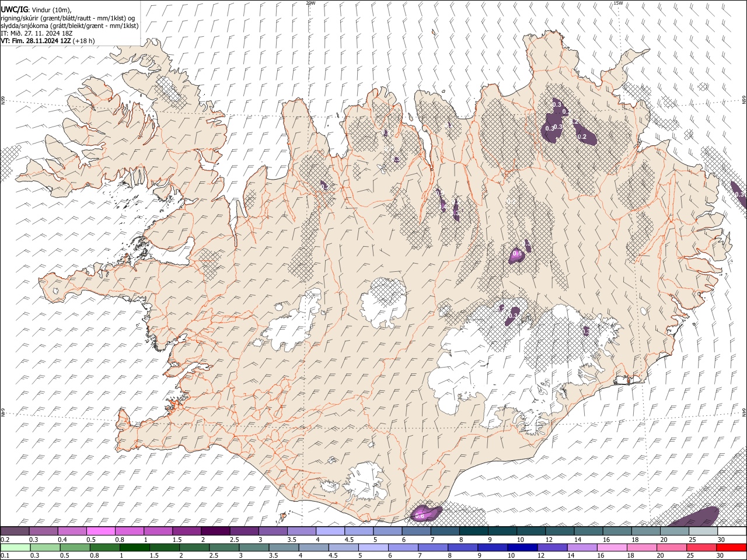The width and height of the screenshot is (747, 560).
Task: Pick the 0.4 swatch in the top legend row
Action: point(72,531)
